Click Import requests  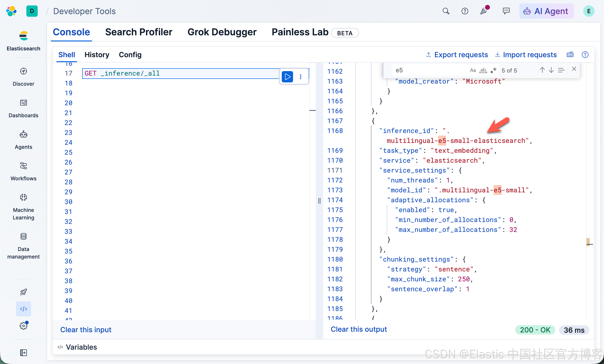(x=526, y=55)
